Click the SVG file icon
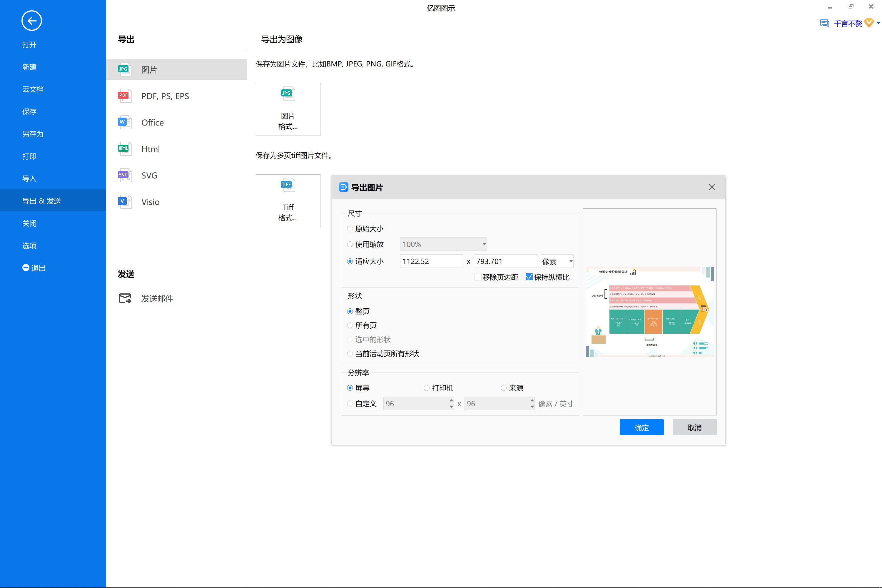The height and width of the screenshot is (588, 882). point(124,175)
